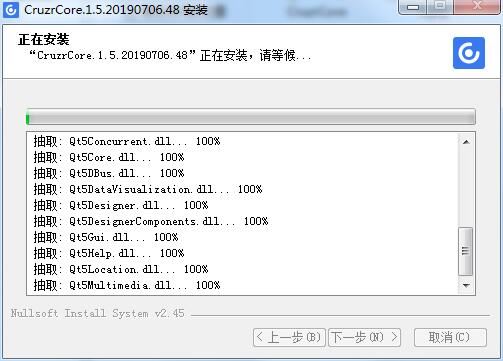The height and width of the screenshot is (361, 503).
Task: Minimize the installer window
Action: pyautogui.click(x=413, y=7)
